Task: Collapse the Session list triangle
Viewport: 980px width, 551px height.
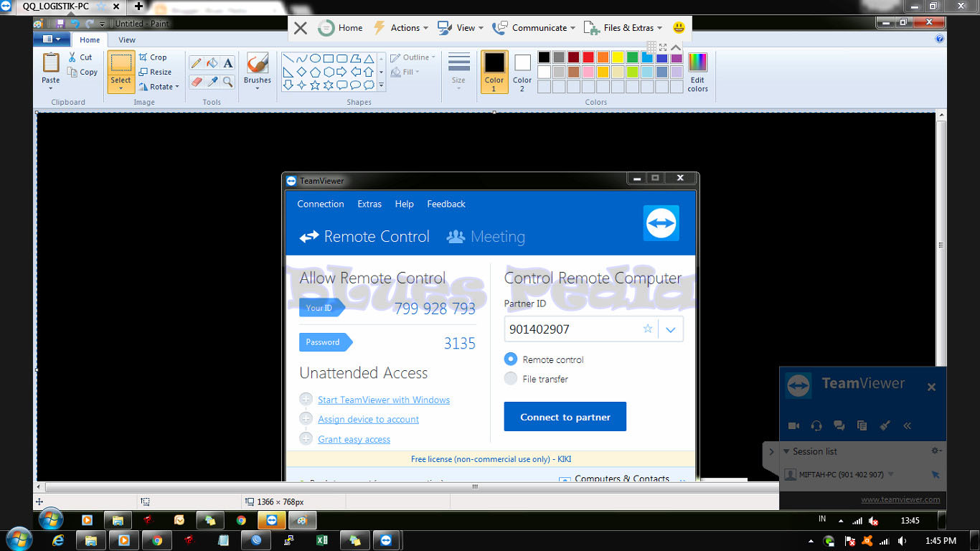Action: pyautogui.click(x=786, y=451)
